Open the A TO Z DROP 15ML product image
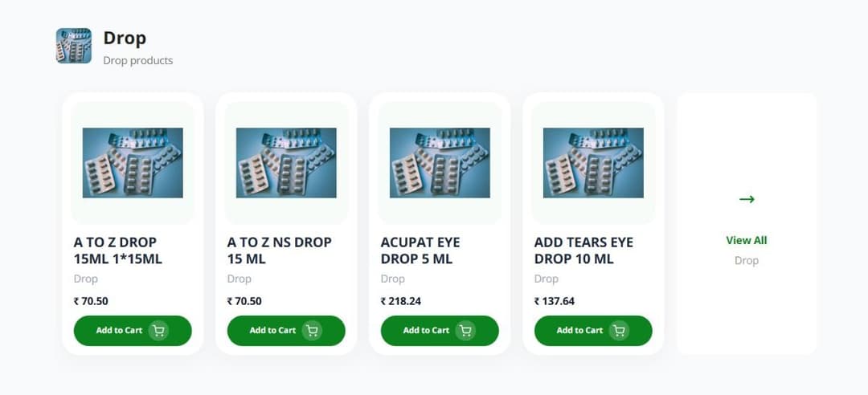 (133, 163)
